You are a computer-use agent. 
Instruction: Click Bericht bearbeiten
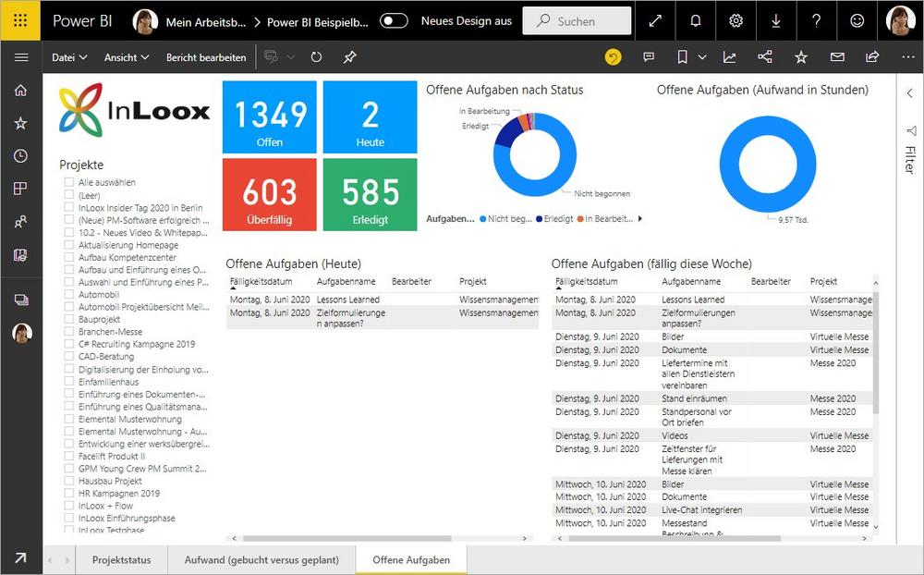coord(206,57)
